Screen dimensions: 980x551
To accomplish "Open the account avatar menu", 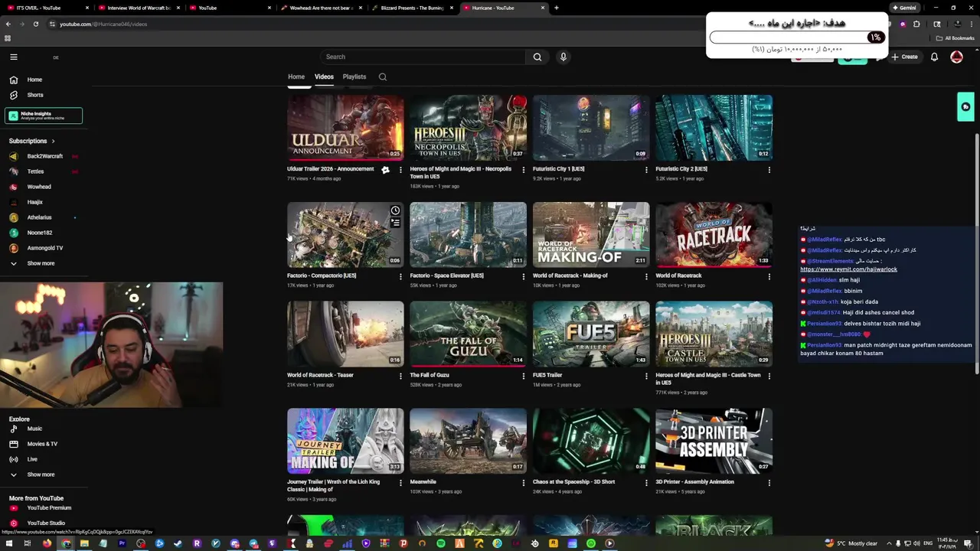I will (x=956, y=57).
